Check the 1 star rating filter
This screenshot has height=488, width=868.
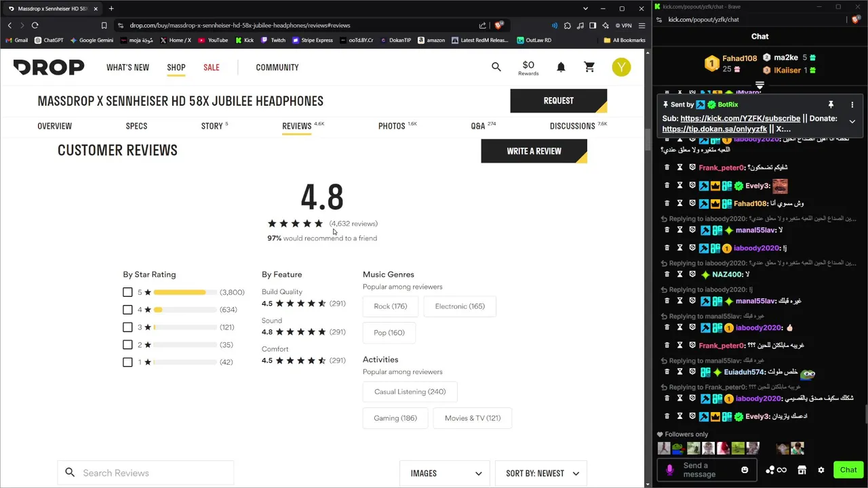[127, 362]
